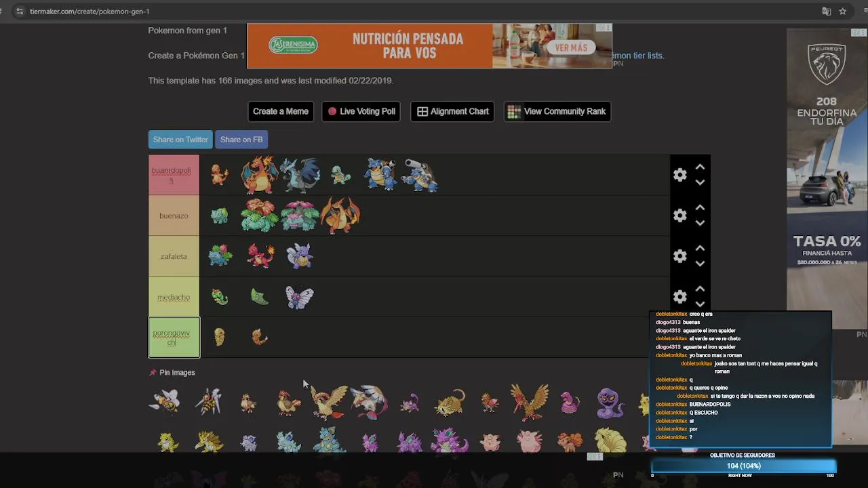This screenshot has width=868, height=488.
Task: Click the tiermaker.com address bar URL
Action: (90, 12)
